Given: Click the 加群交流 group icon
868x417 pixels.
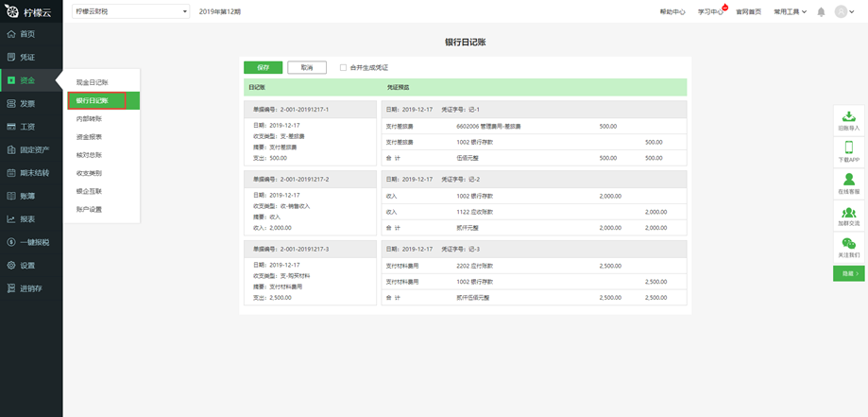Looking at the screenshot, I should pos(848,213).
